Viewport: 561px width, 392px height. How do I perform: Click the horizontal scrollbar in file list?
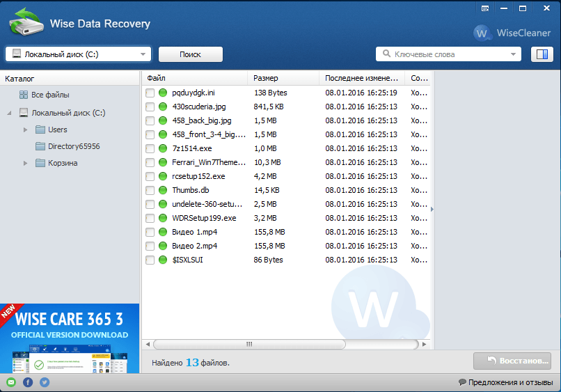(x=248, y=344)
